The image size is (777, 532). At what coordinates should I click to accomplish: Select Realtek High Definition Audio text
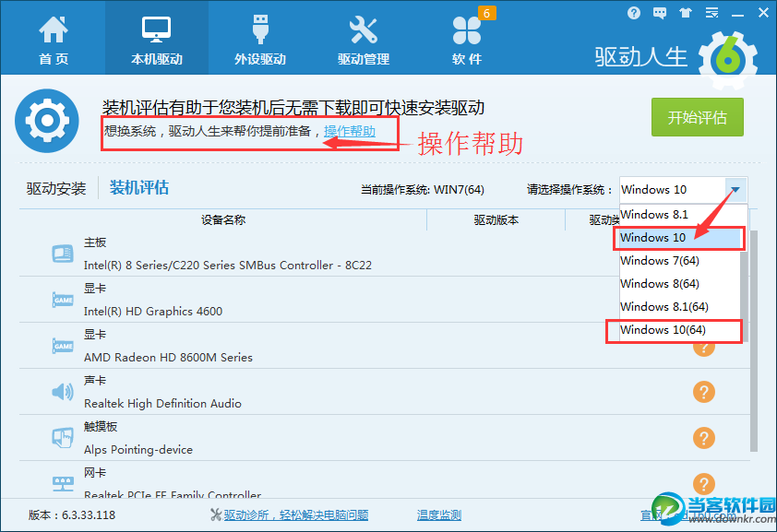point(162,403)
